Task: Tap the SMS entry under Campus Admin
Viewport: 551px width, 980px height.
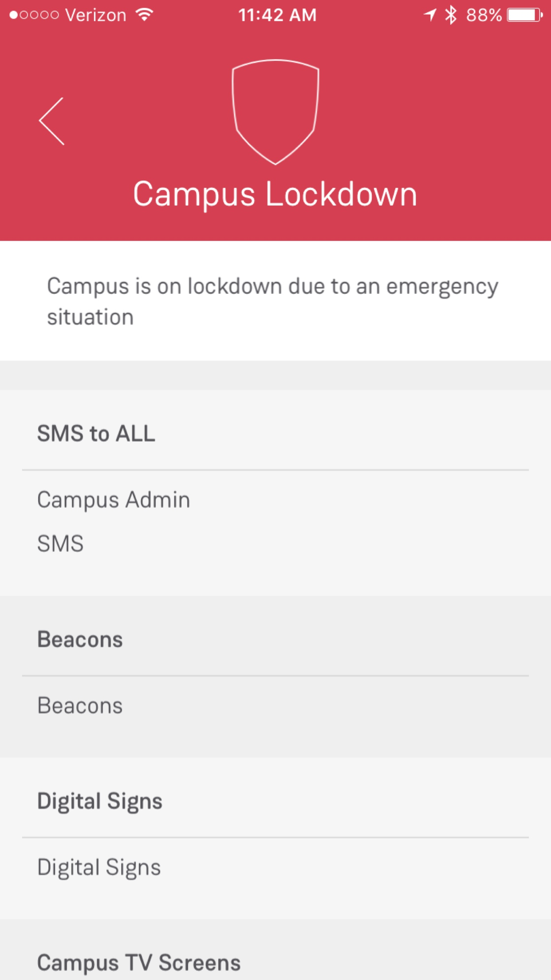Action: [x=60, y=544]
